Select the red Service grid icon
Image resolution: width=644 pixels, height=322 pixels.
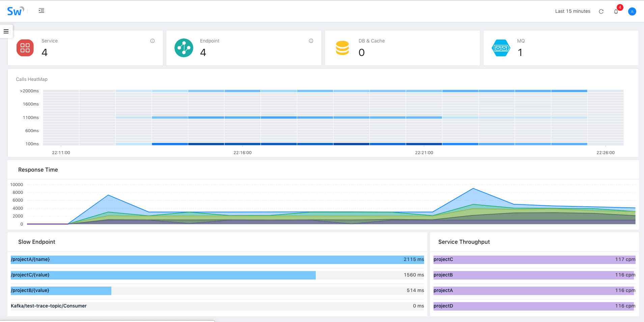click(25, 48)
